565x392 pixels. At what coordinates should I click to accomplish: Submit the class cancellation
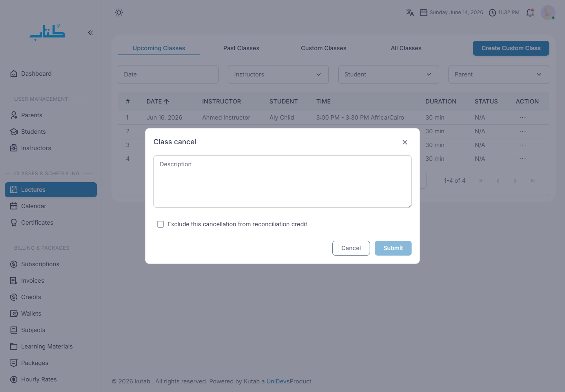393,248
